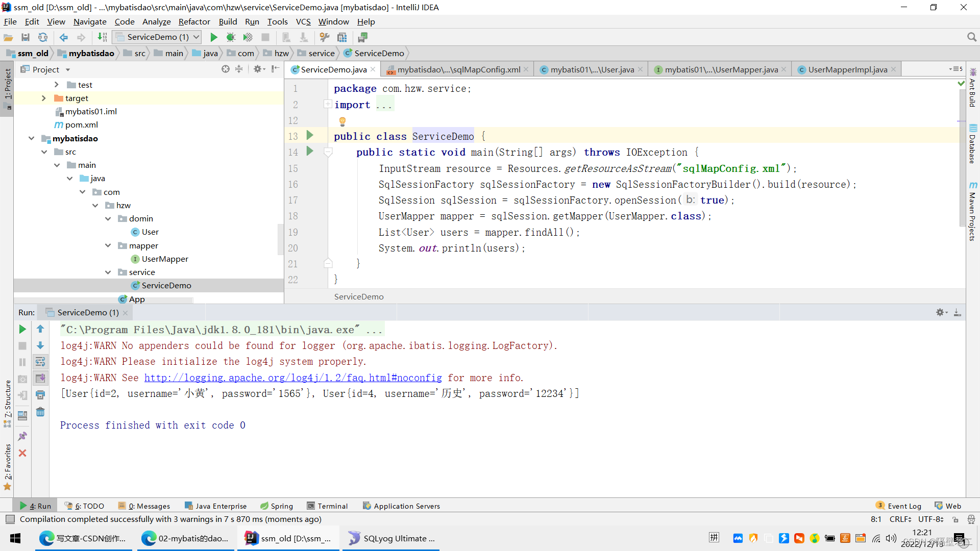Click the trash Clear All console icon
Image resolution: width=980 pixels, height=551 pixels.
pos(40,412)
